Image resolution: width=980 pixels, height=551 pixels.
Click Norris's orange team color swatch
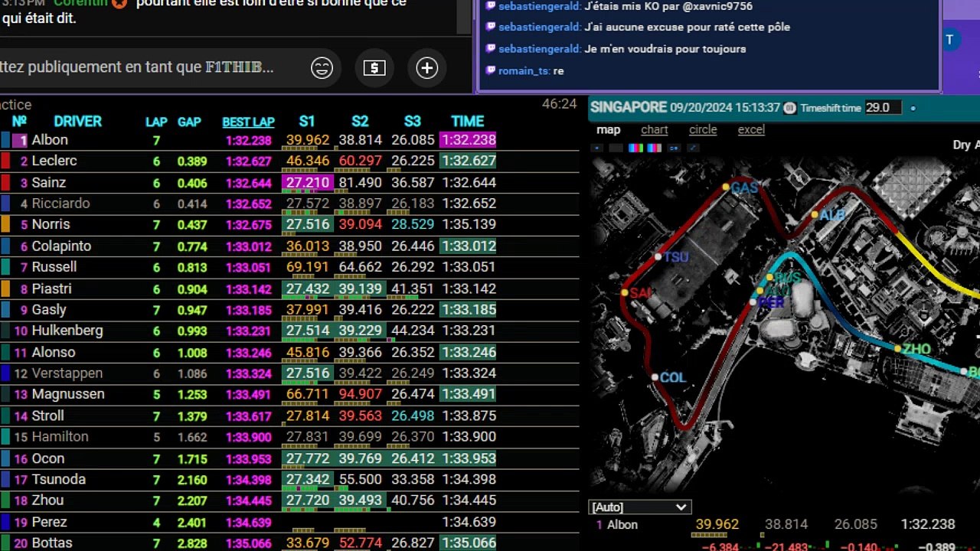pos(5,224)
